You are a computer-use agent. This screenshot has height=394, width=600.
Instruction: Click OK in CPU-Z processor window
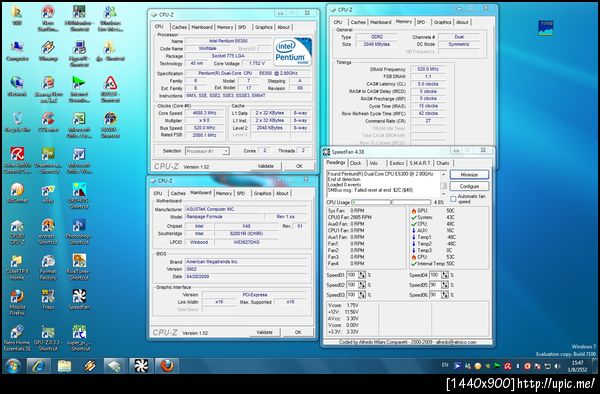coord(299,166)
